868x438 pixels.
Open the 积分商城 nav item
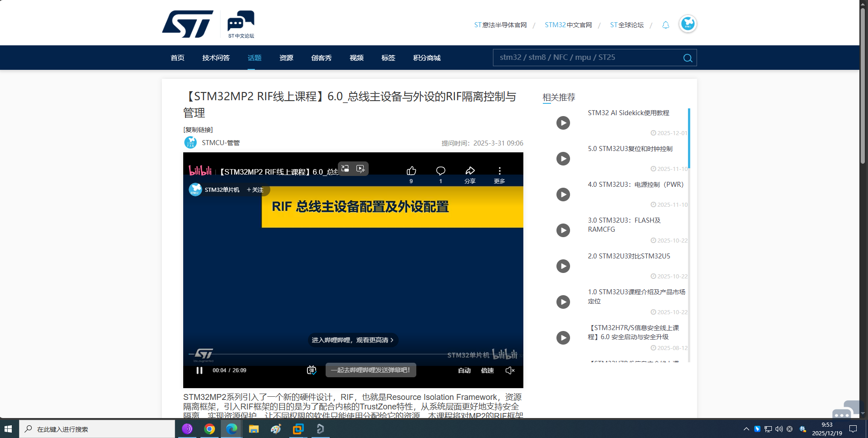(x=427, y=58)
